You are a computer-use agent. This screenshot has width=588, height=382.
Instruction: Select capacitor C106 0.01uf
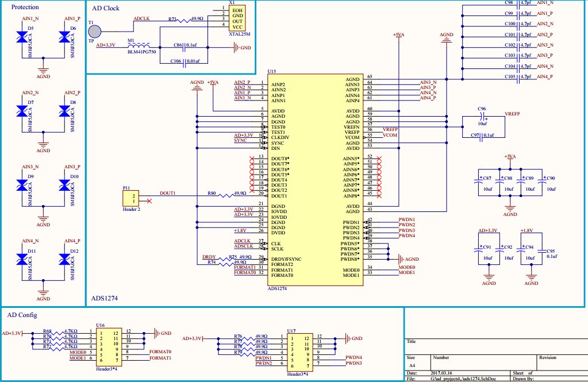click(x=184, y=63)
